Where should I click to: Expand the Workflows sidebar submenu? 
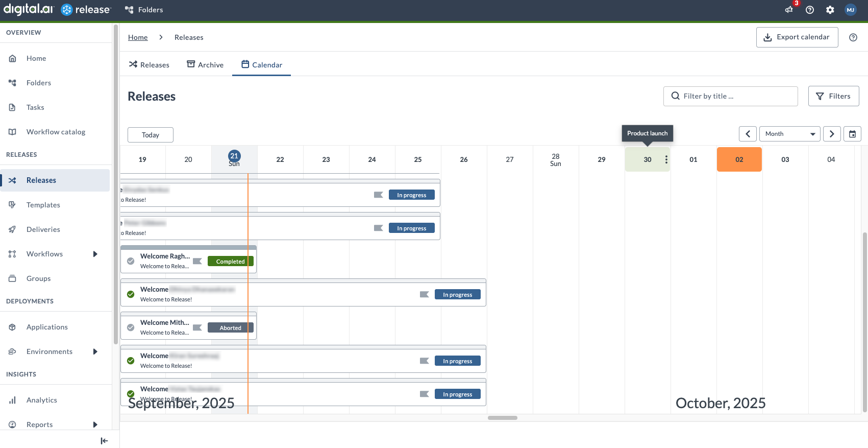(x=95, y=254)
